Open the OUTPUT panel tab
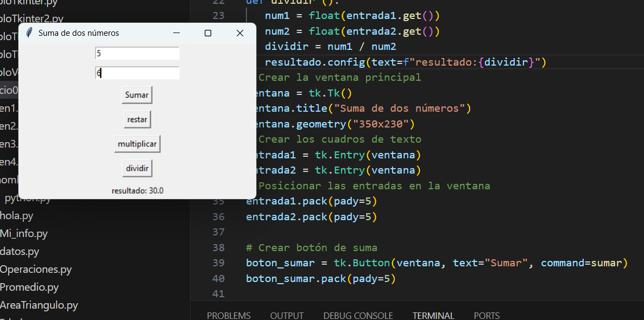 pyautogui.click(x=287, y=315)
